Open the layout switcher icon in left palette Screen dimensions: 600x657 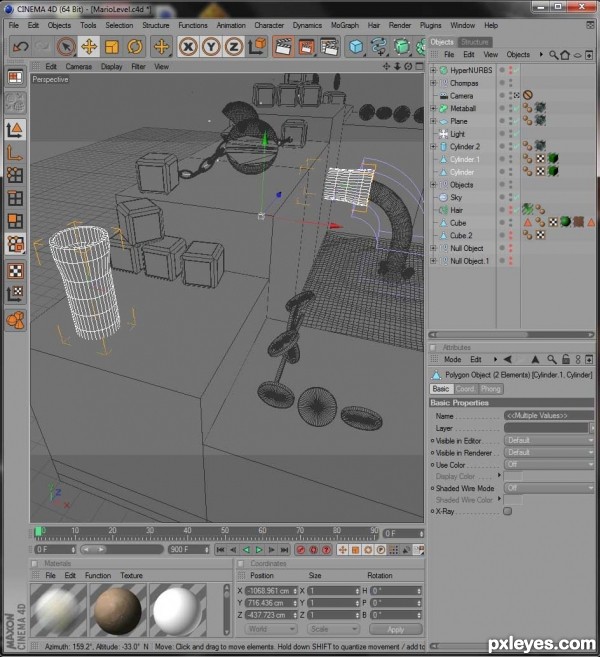point(16,77)
